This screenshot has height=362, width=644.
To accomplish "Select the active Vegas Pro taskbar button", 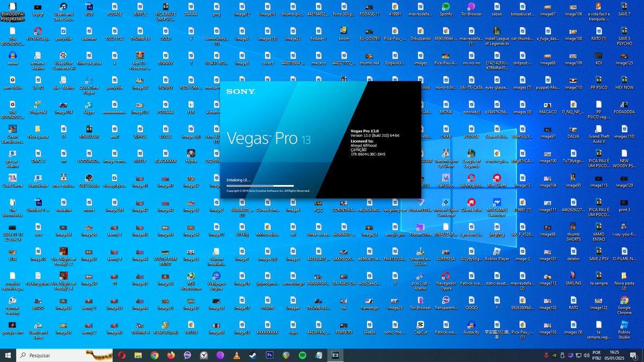I will (336, 355).
